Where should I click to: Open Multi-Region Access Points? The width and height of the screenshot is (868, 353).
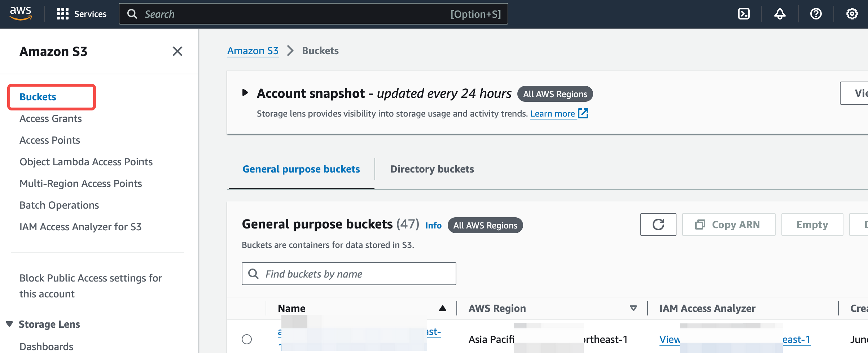point(80,183)
